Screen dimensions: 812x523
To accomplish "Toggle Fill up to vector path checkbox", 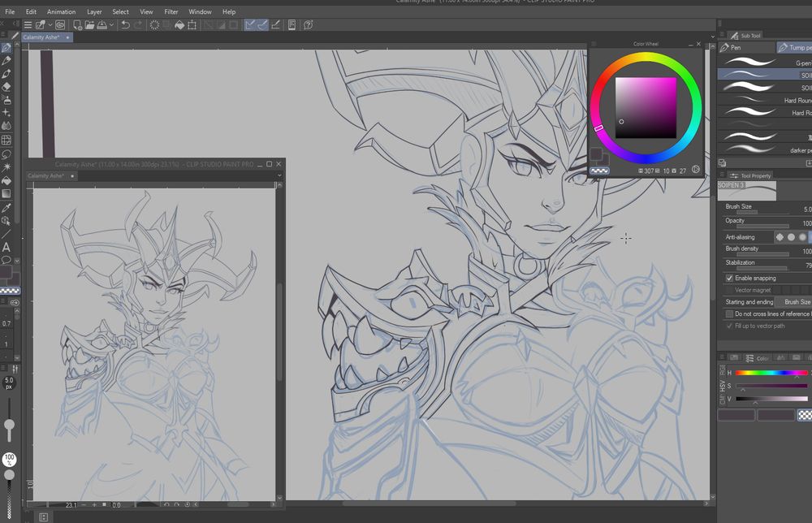I will [729, 326].
